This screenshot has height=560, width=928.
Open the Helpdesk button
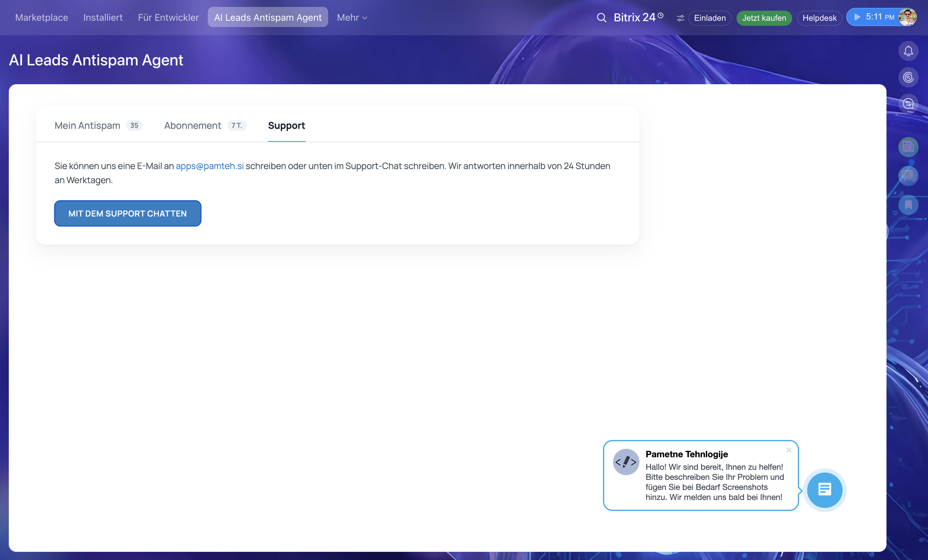tap(819, 18)
